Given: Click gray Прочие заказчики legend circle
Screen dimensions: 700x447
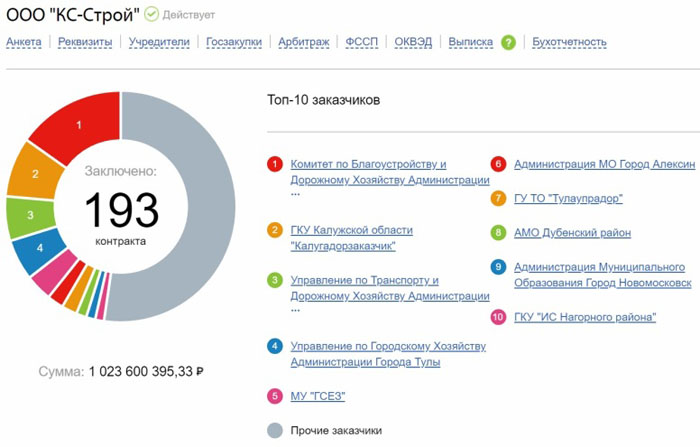Looking at the screenshot, I should [274, 431].
